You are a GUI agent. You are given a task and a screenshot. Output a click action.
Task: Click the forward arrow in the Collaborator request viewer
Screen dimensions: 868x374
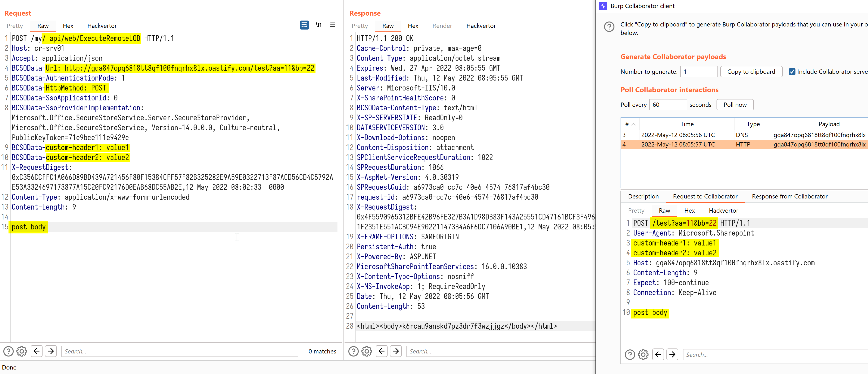[672, 354]
